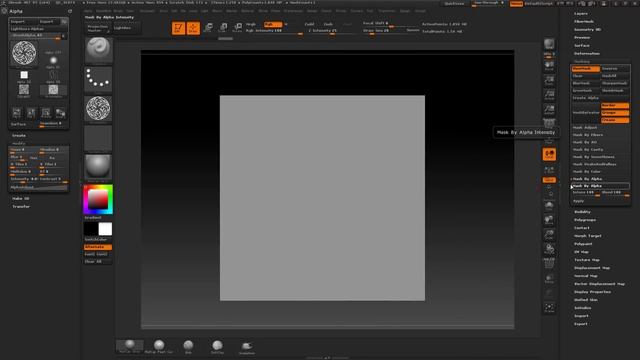This screenshot has height=360, width=640.
Task: Expand the Polygroups subpalette
Action: [585, 220]
